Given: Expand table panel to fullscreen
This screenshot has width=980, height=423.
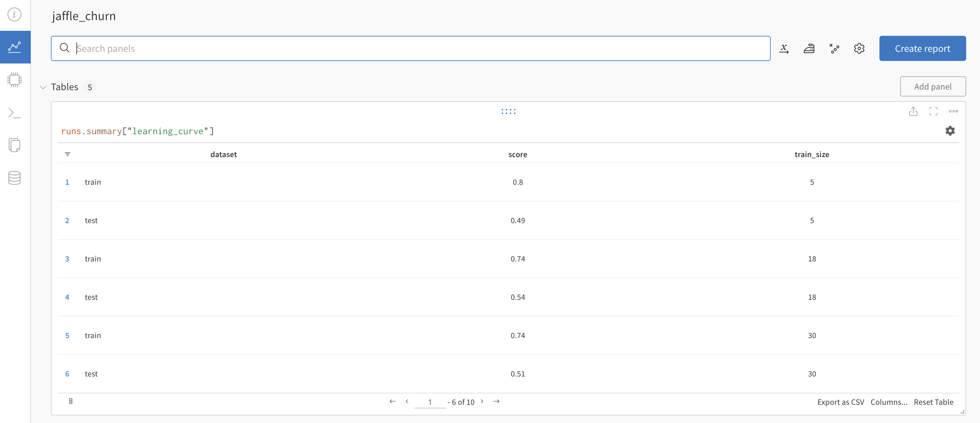Looking at the screenshot, I should tap(933, 112).
